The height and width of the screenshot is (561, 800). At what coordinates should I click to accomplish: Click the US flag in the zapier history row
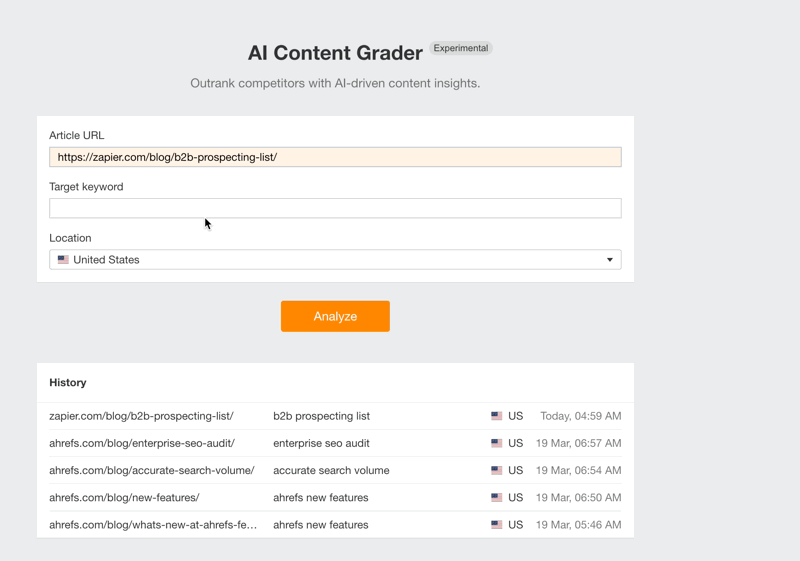click(496, 416)
